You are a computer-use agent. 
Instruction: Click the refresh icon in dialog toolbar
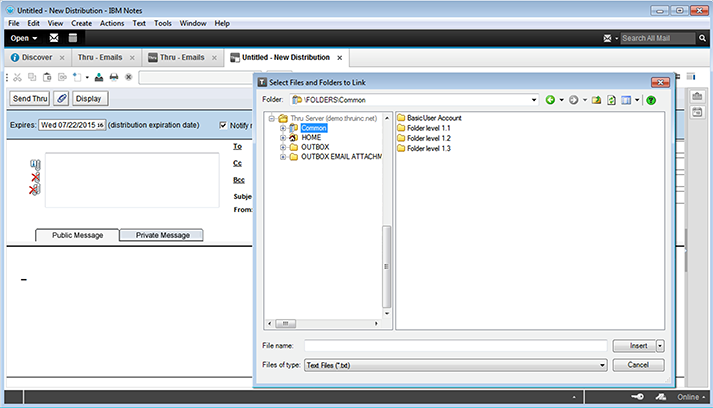(x=611, y=100)
